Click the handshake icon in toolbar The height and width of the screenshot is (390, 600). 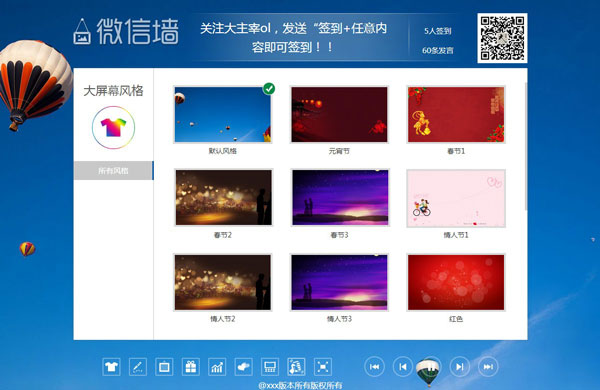243,367
